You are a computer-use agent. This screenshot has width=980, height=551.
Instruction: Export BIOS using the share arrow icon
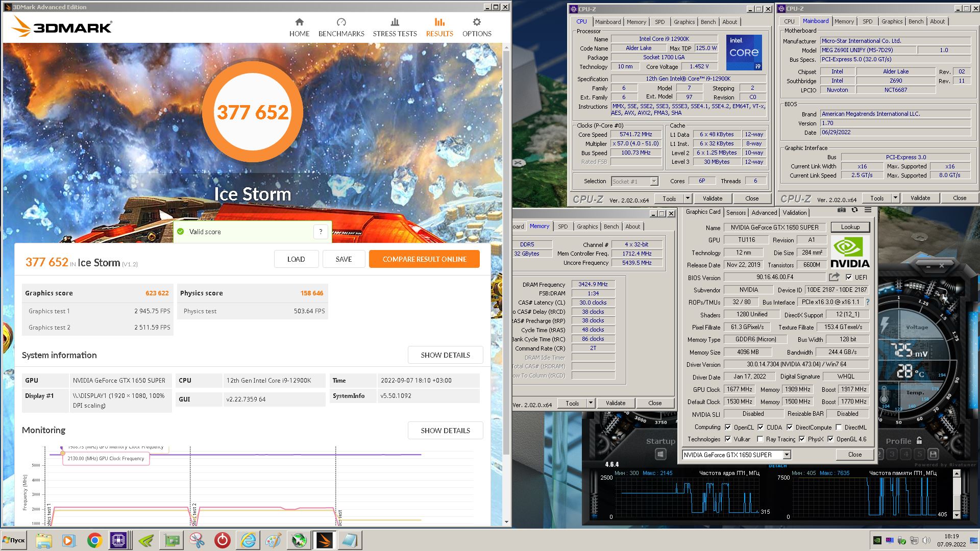[x=834, y=277]
